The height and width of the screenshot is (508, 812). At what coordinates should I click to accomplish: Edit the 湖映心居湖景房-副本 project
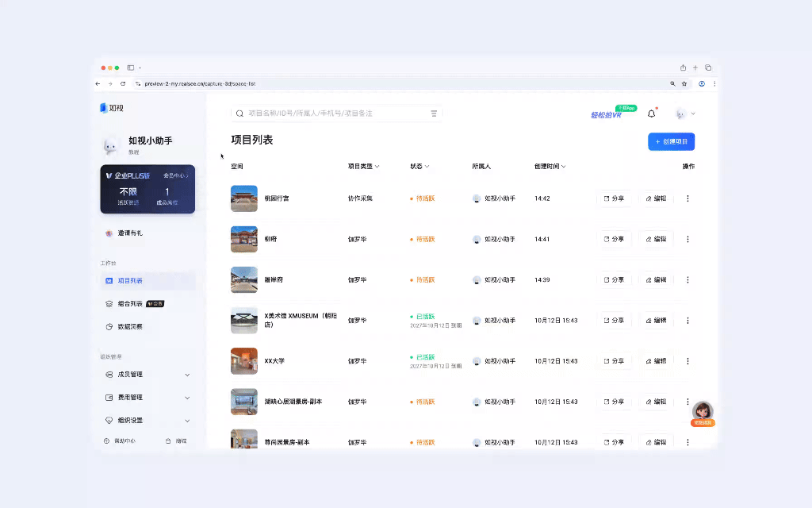[656, 402]
